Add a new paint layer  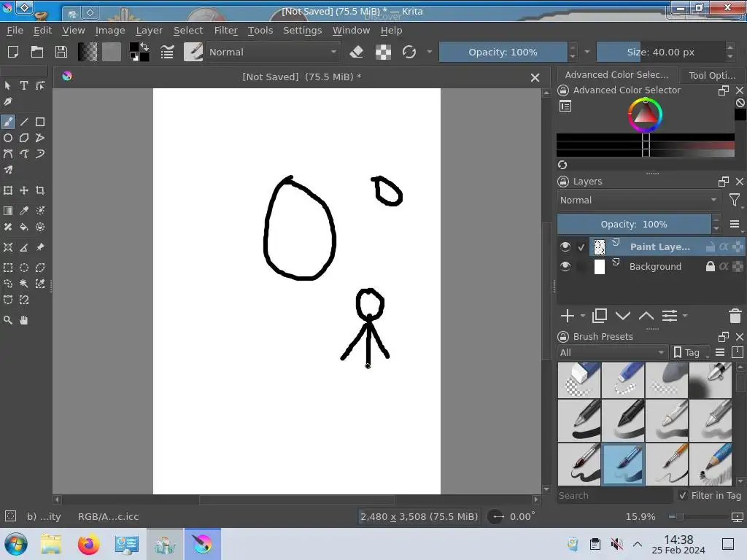(567, 316)
